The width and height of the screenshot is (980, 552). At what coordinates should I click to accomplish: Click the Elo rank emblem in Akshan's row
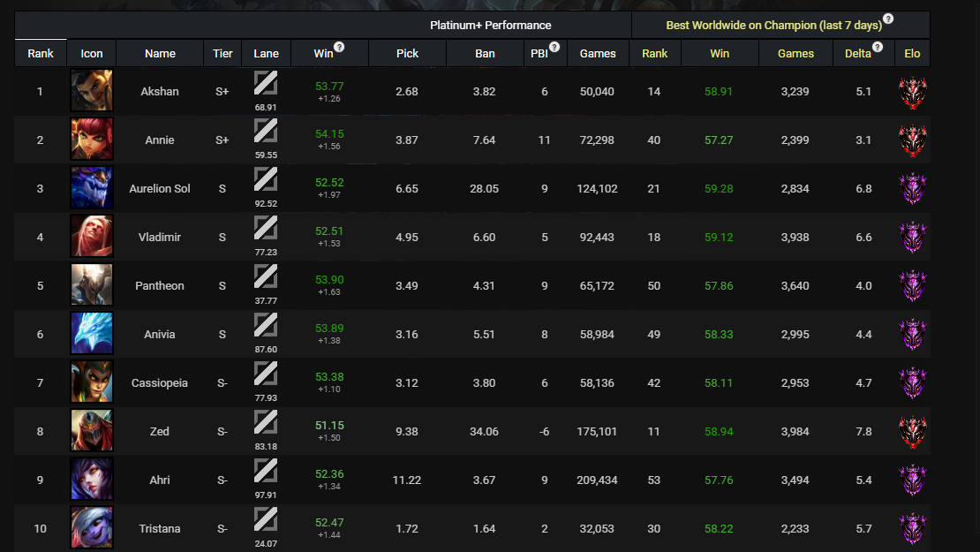[912, 91]
